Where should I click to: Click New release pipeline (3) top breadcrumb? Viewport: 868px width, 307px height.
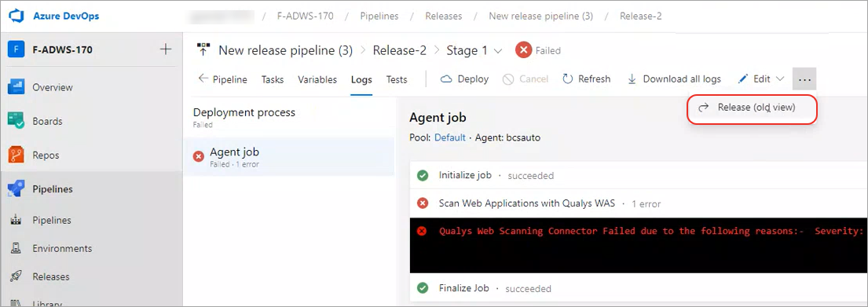[x=541, y=16]
